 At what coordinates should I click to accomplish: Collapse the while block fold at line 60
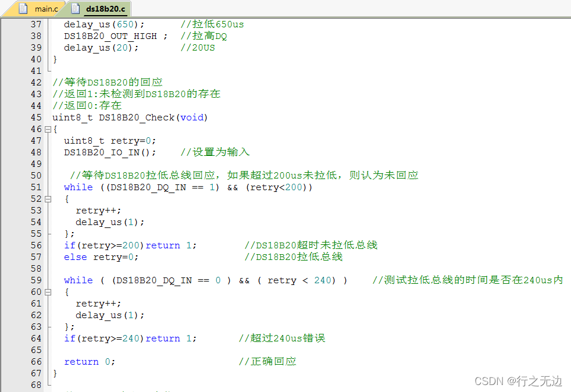click(x=48, y=292)
